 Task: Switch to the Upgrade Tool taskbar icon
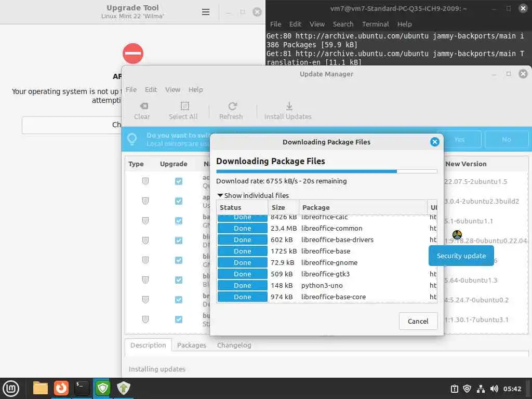123,388
